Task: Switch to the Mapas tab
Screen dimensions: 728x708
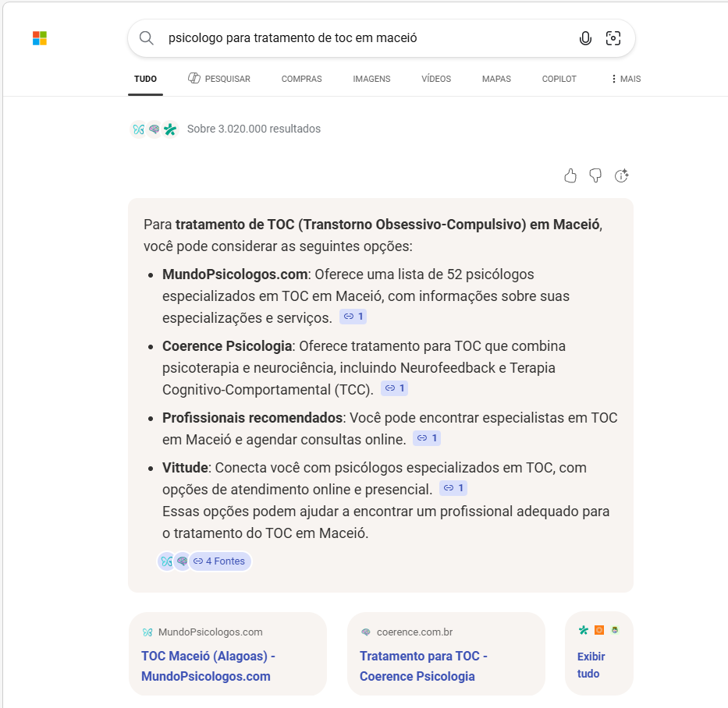Action: [x=496, y=79]
